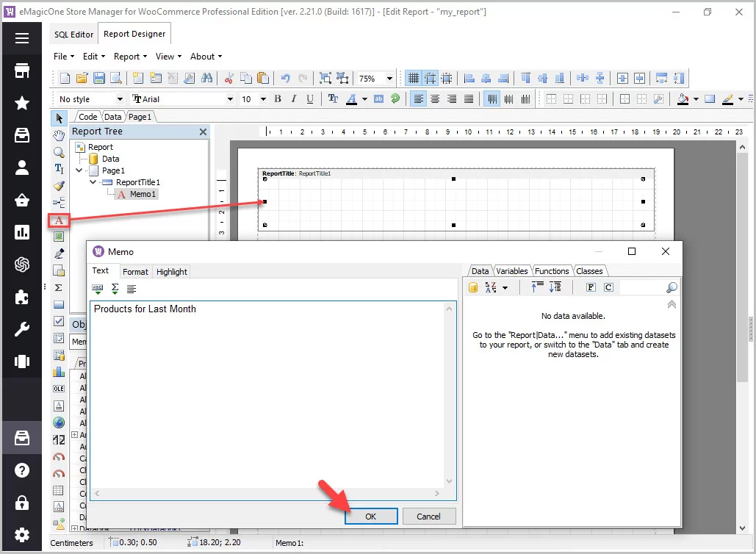This screenshot has width=756, height=554.
Task: Insert an aggregate using the Memo sigma icon
Action: pyautogui.click(x=115, y=289)
